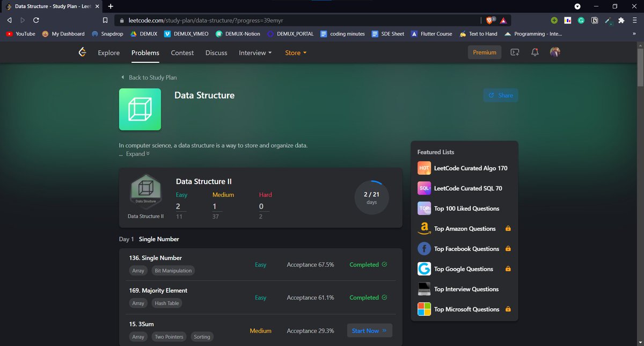
Task: Click the Notion web clipper extension icon
Action: point(595,20)
